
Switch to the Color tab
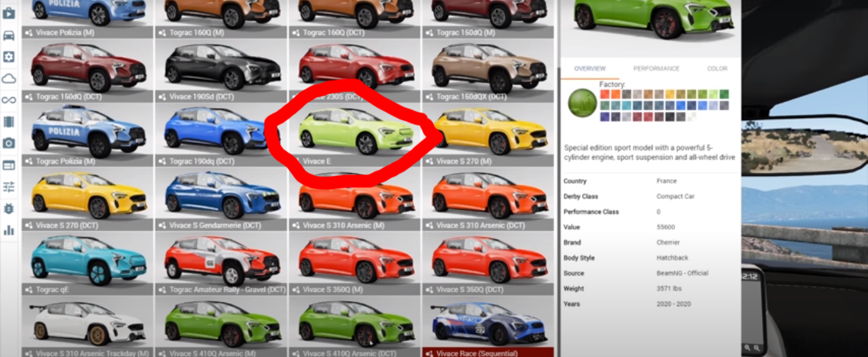click(x=717, y=69)
